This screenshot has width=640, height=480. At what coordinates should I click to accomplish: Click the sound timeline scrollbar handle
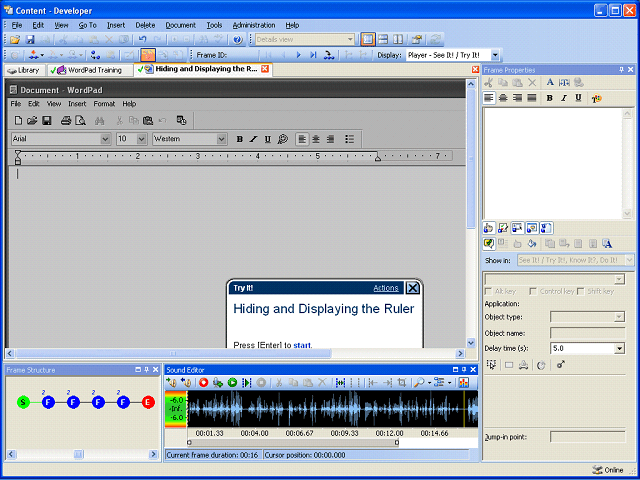(292, 442)
